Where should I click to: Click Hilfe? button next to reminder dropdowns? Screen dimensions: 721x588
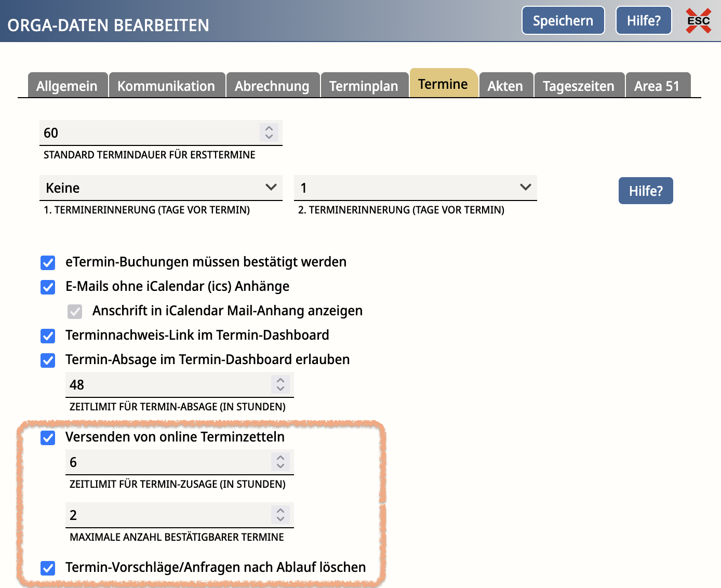click(645, 191)
